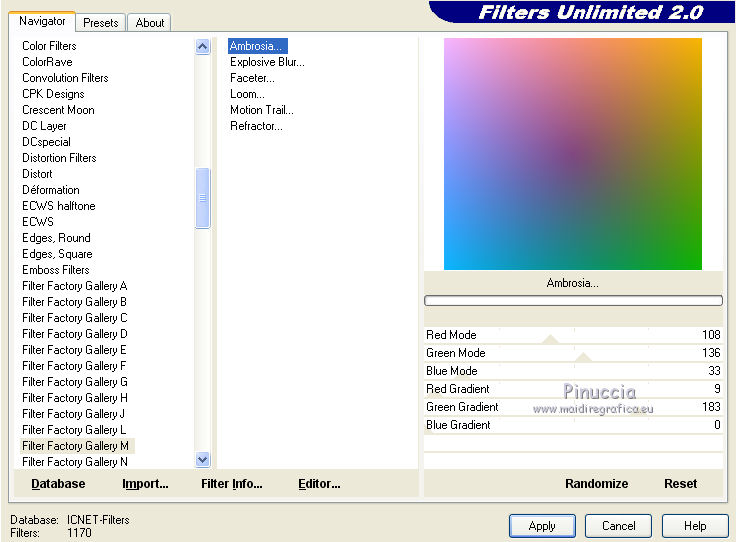The height and width of the screenshot is (542, 736).
Task: Choose the Motion Trail filter
Action: (262, 110)
